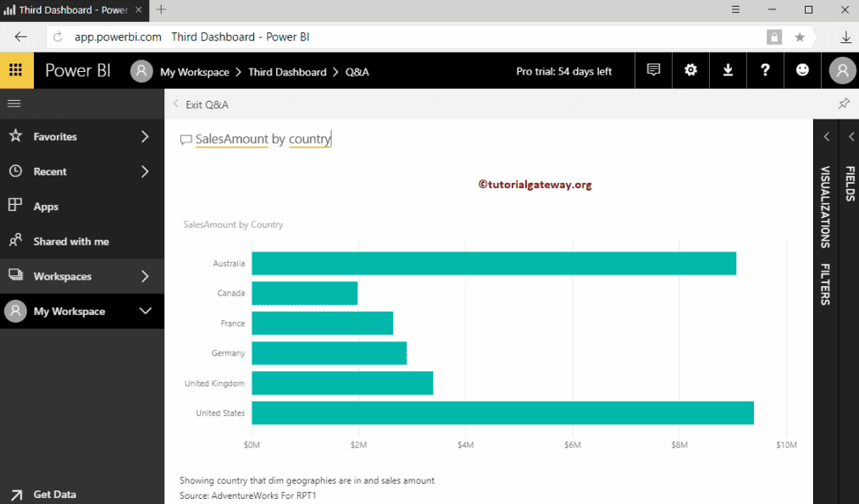
Task: Expand the Workspaces section
Action: click(82, 275)
